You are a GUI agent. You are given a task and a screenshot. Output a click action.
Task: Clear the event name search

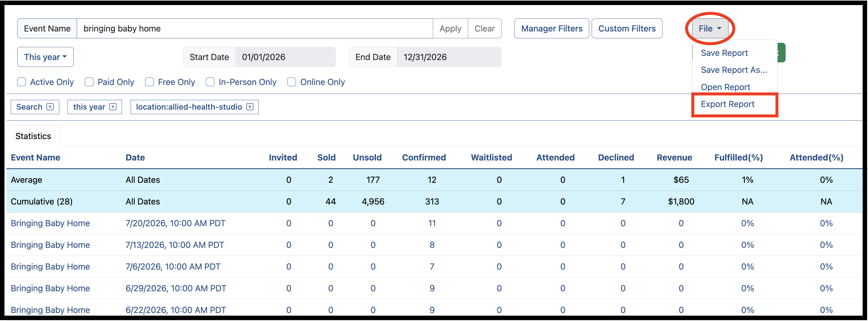point(485,29)
